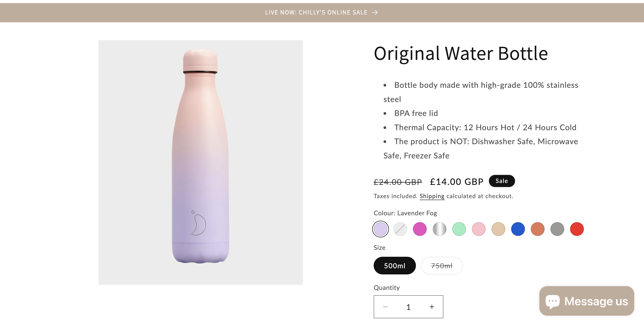Increase quantity with the plus icon
The image size is (644, 321).
coord(432,307)
